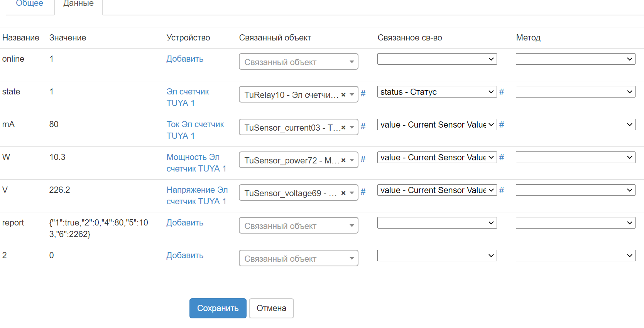
Task: Click Добавить link in the online row
Action: [x=185, y=59]
